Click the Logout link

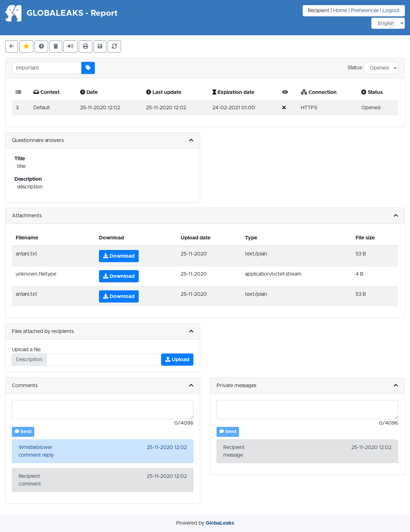coord(391,11)
